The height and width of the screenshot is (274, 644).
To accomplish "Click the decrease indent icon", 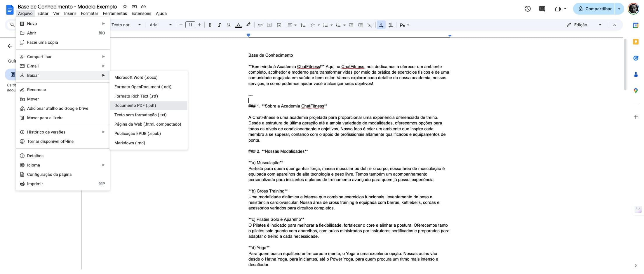I will pyautogui.click(x=351, y=25).
